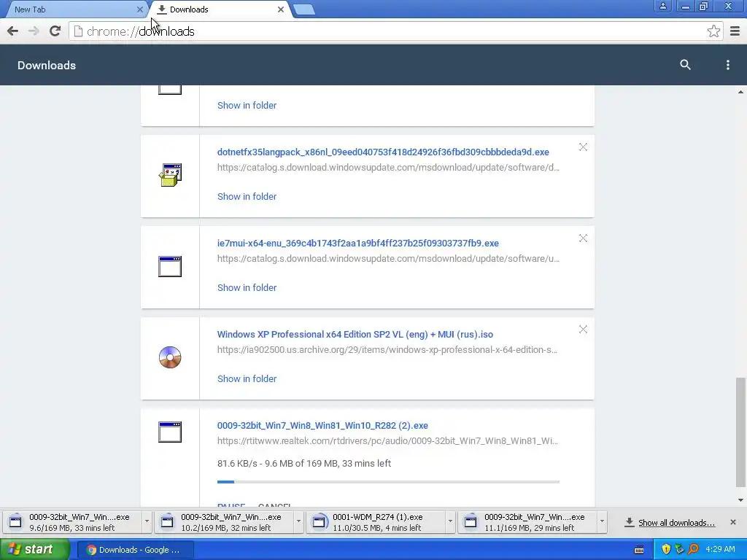The width and height of the screenshot is (747, 560).
Task: Remove Windows XP Professional iso entry
Action: 583,330
